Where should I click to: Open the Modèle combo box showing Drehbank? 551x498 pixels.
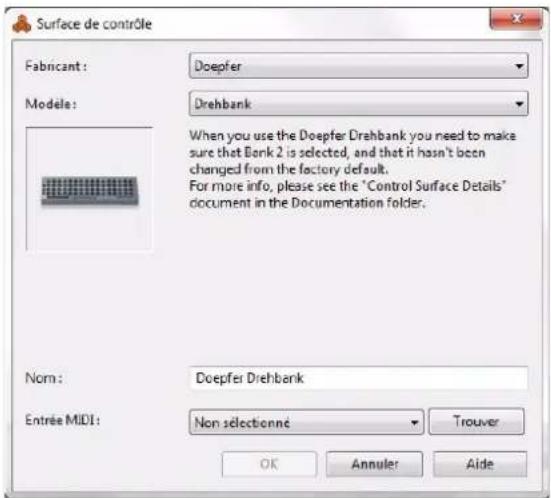[x=358, y=104]
